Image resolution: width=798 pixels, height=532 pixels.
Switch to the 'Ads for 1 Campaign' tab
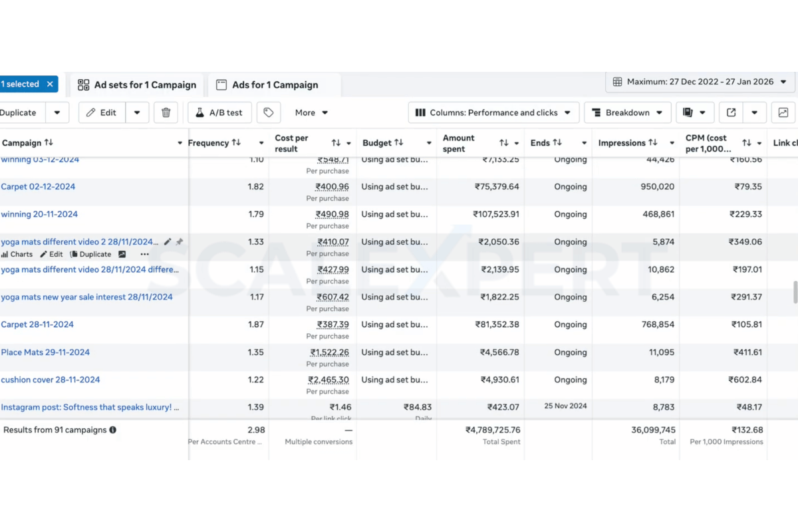(275, 84)
